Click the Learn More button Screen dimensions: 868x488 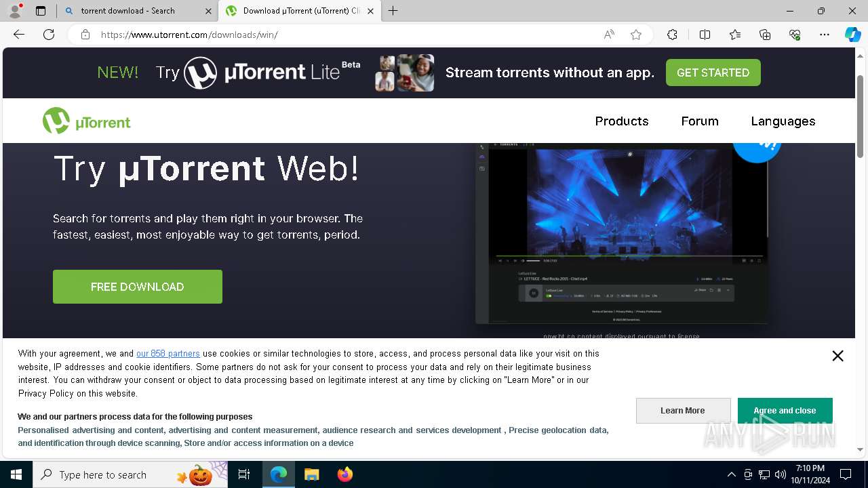point(683,411)
